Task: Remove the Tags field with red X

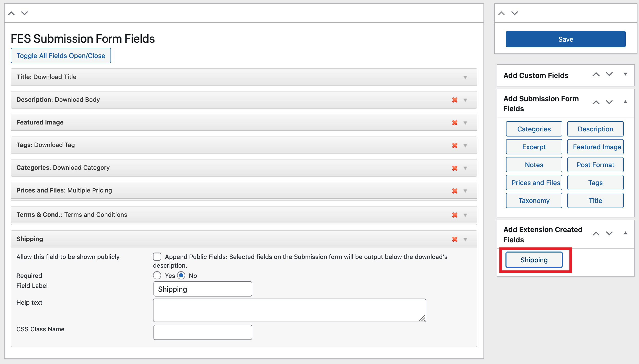Action: (x=455, y=145)
